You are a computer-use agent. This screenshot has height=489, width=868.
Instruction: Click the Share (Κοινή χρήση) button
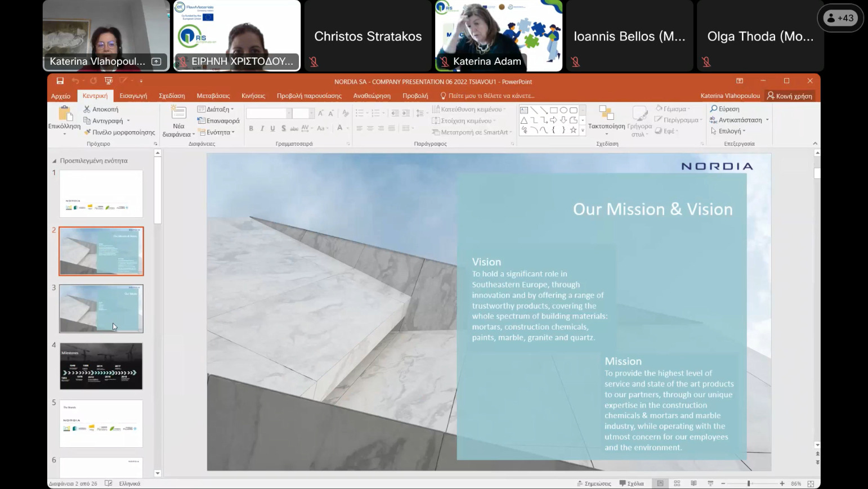[790, 96]
